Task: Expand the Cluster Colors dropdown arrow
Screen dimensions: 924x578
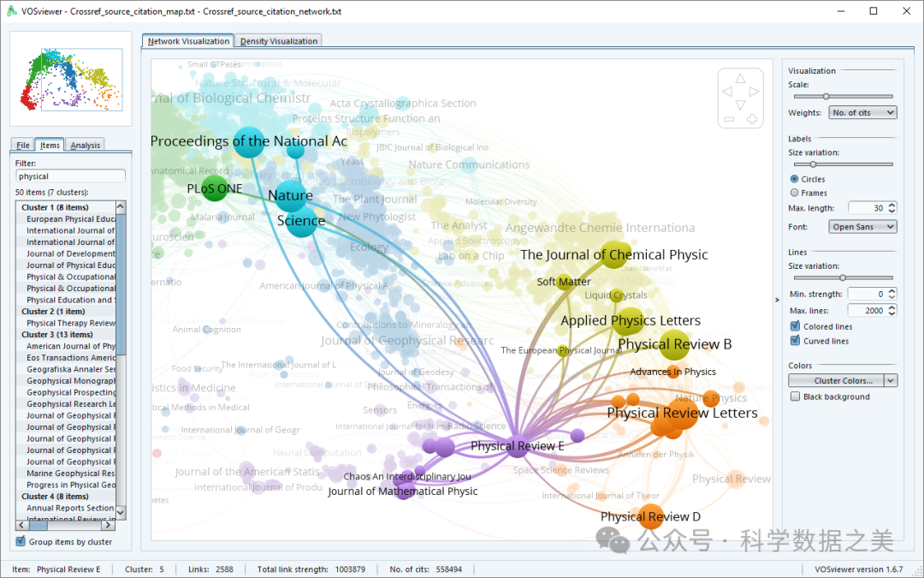Action: (x=891, y=380)
